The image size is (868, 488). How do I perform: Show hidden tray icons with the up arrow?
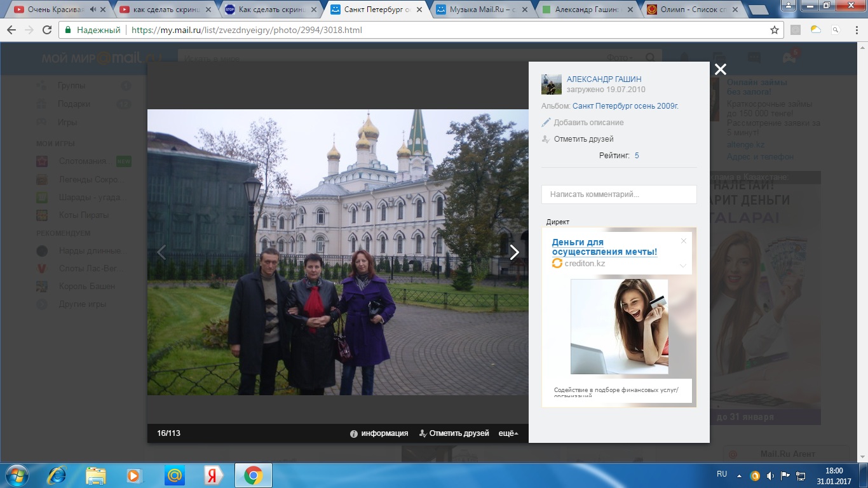[739, 475]
